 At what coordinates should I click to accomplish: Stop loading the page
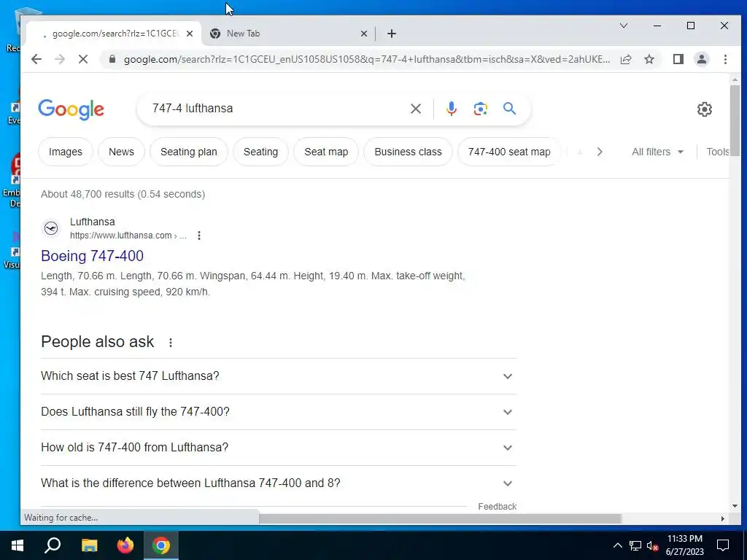83,59
